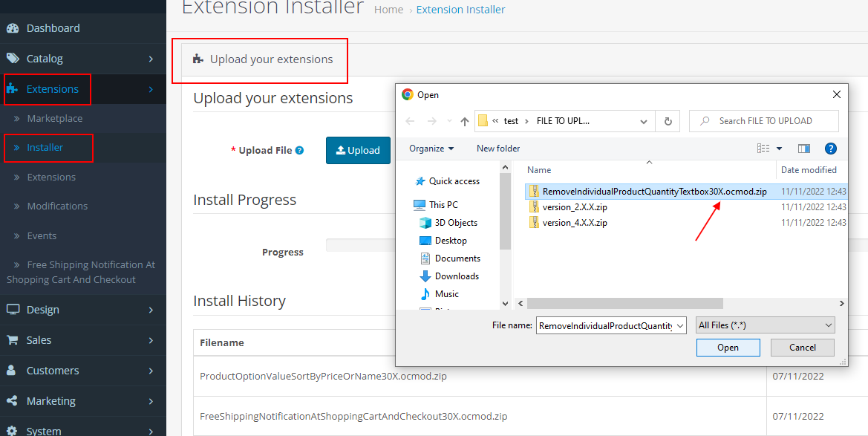Click the Home breadcrumb link
868x436 pixels.
(x=388, y=10)
